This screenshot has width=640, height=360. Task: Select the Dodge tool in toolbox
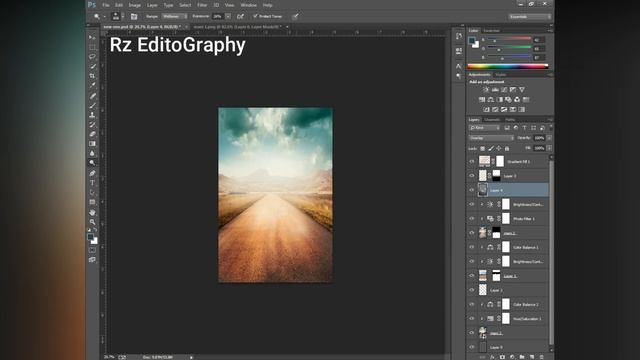click(92, 163)
